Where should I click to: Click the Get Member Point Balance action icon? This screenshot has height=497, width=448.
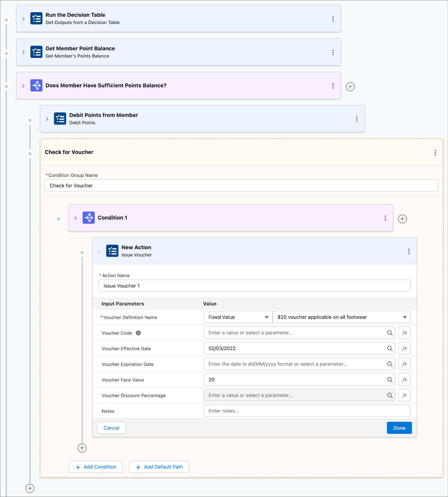(36, 52)
